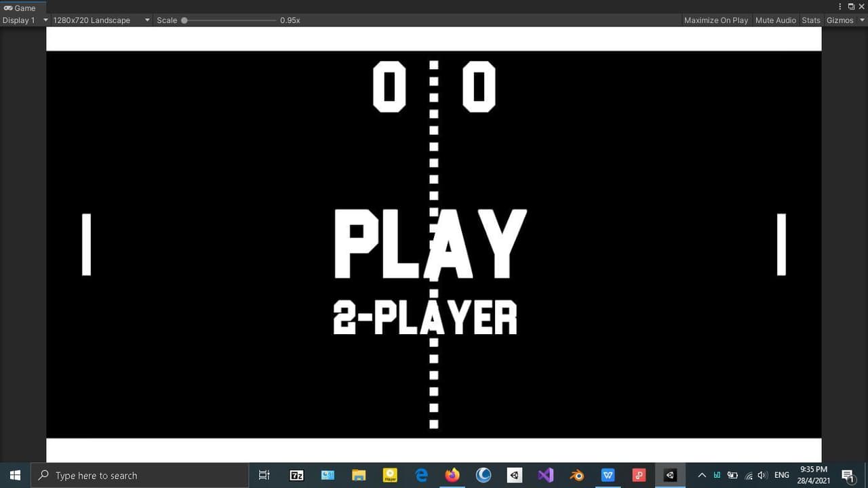Screen dimensions: 868x488
Task: Open the Display 1 dropdown
Action: click(x=25, y=20)
